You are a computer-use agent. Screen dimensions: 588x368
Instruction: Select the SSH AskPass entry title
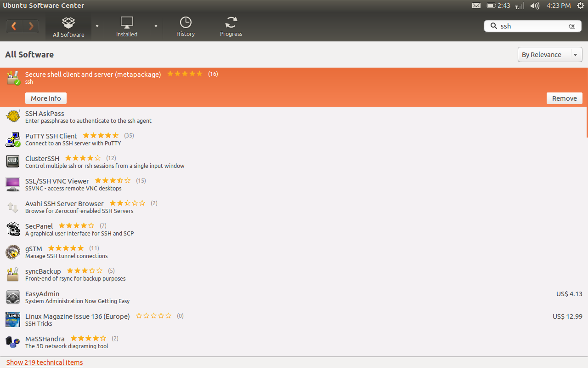[45, 114]
